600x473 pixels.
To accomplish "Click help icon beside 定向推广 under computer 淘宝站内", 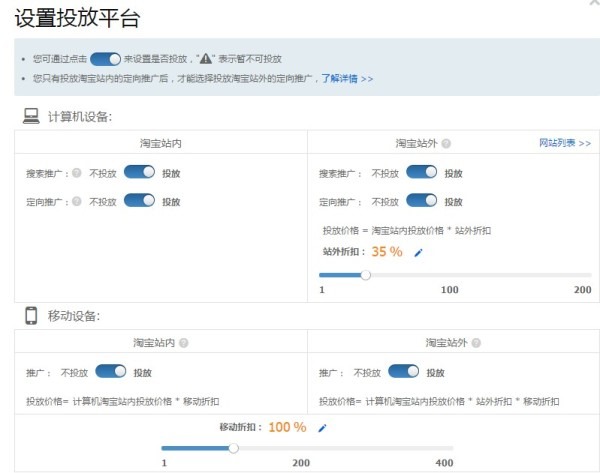I will [x=76, y=200].
